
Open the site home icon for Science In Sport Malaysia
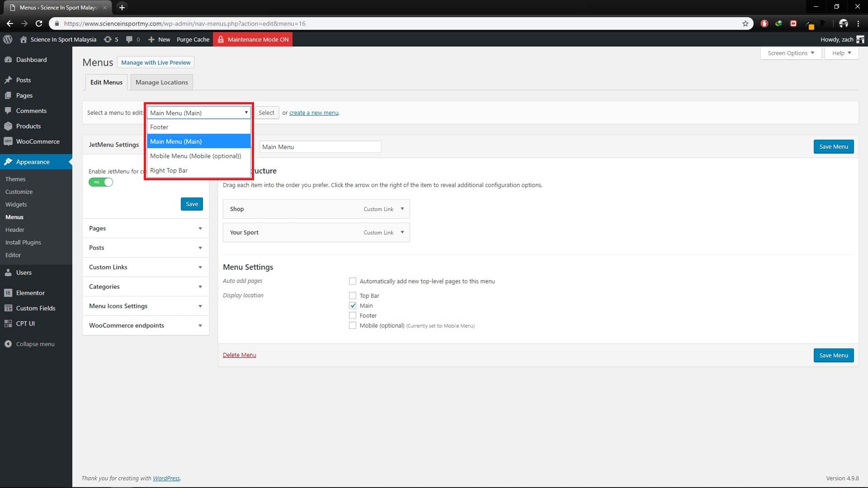24,39
